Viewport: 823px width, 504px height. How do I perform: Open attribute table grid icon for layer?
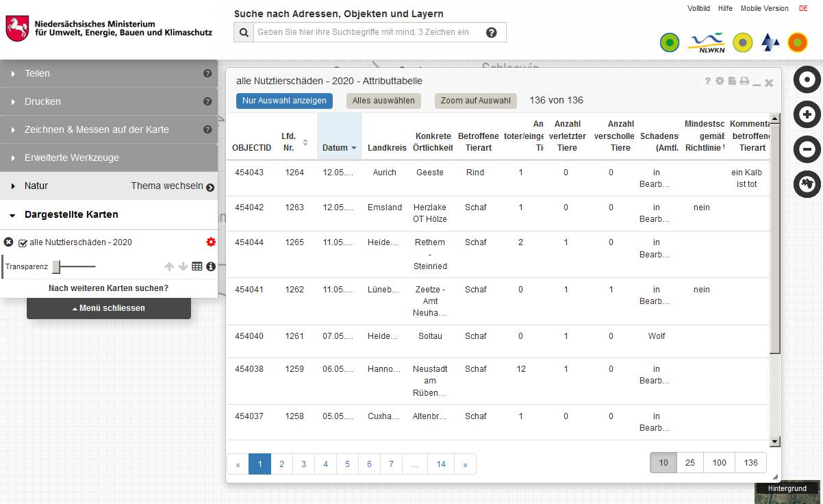(x=197, y=266)
